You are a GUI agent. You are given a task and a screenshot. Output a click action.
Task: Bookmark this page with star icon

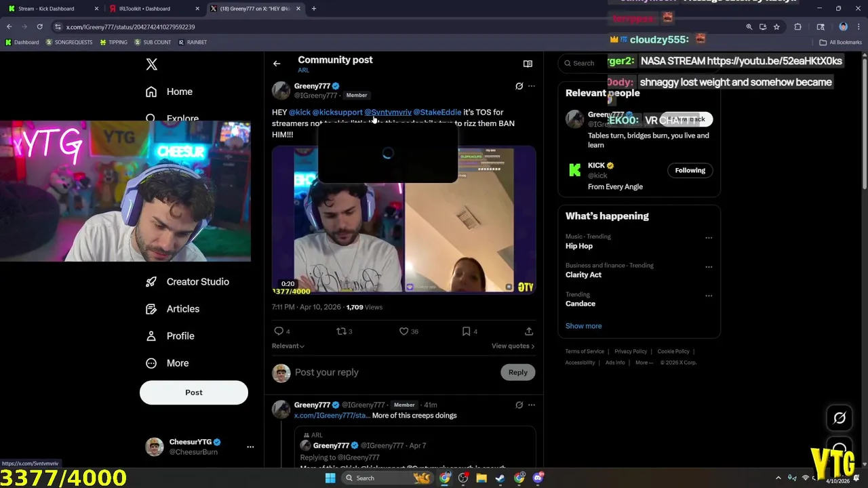point(776,27)
